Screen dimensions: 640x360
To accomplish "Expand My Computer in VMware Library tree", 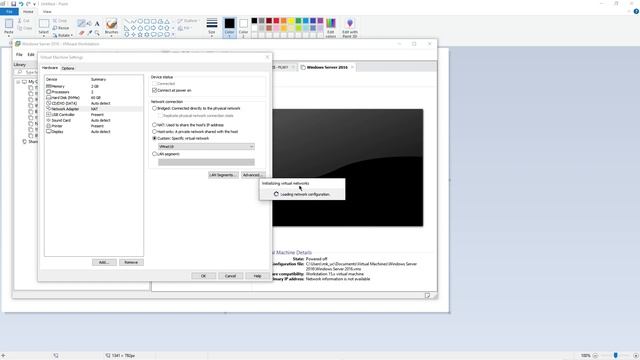I will point(18,82).
